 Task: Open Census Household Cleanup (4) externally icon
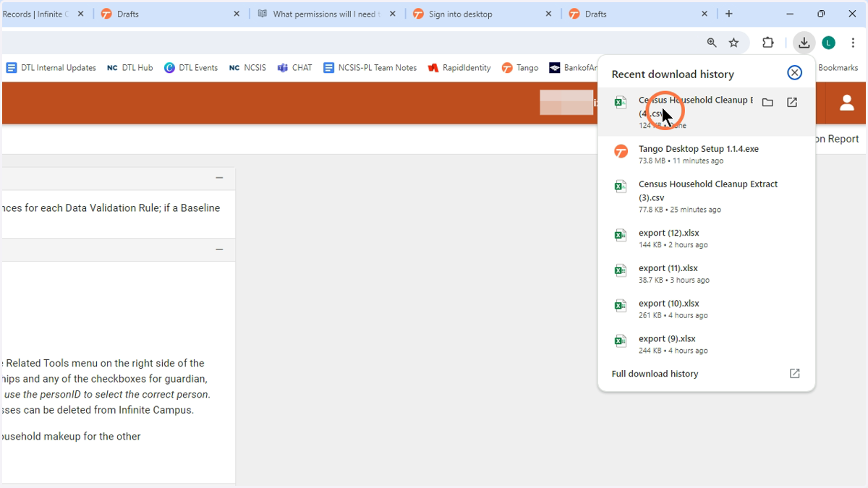[792, 103]
